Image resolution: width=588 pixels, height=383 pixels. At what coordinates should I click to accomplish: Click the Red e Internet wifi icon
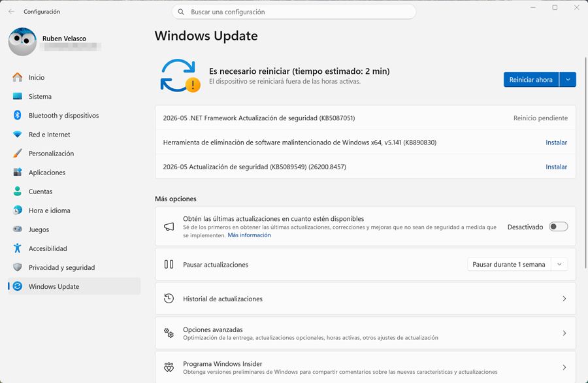pos(17,134)
